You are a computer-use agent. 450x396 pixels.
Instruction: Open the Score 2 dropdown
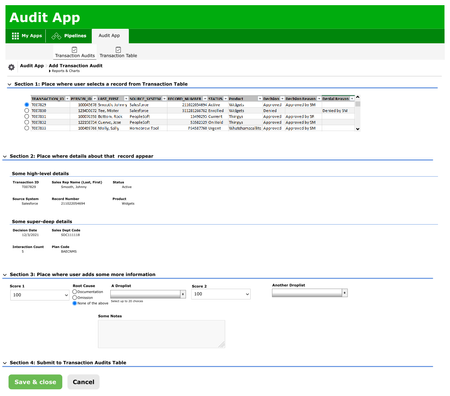click(221, 294)
